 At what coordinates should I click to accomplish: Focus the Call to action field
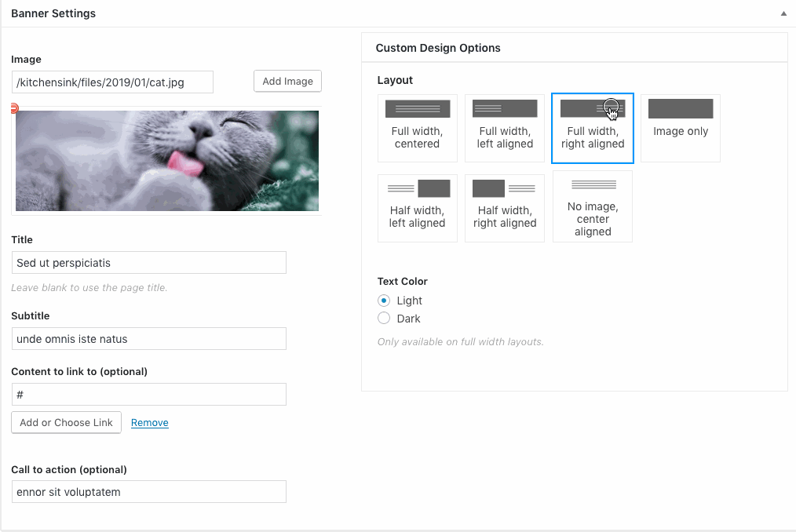click(x=148, y=492)
